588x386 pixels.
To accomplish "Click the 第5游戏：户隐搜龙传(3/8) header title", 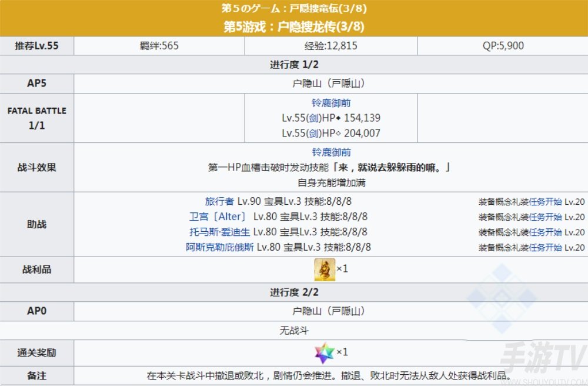I will click(x=294, y=26).
